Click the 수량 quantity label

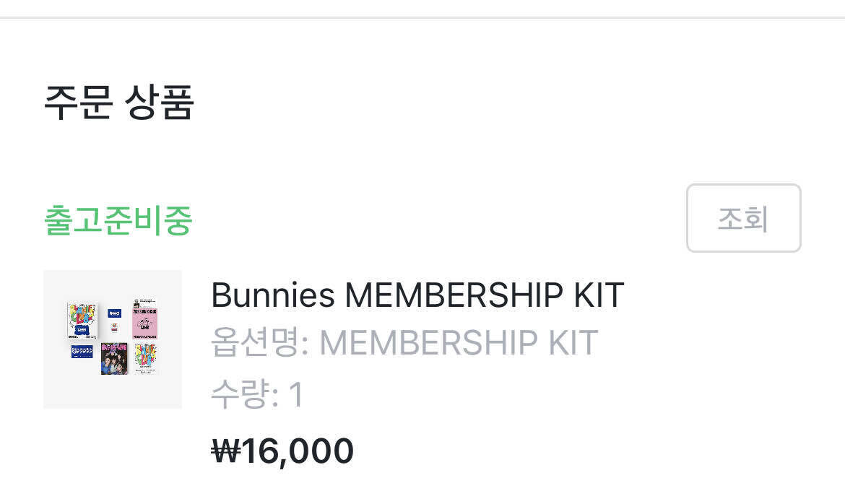tap(243, 395)
